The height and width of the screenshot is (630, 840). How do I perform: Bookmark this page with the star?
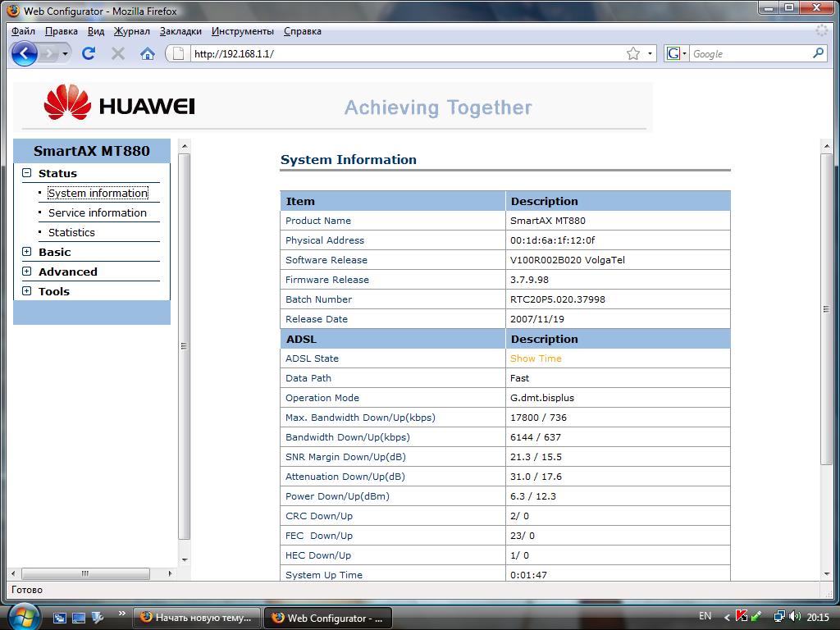(633, 53)
